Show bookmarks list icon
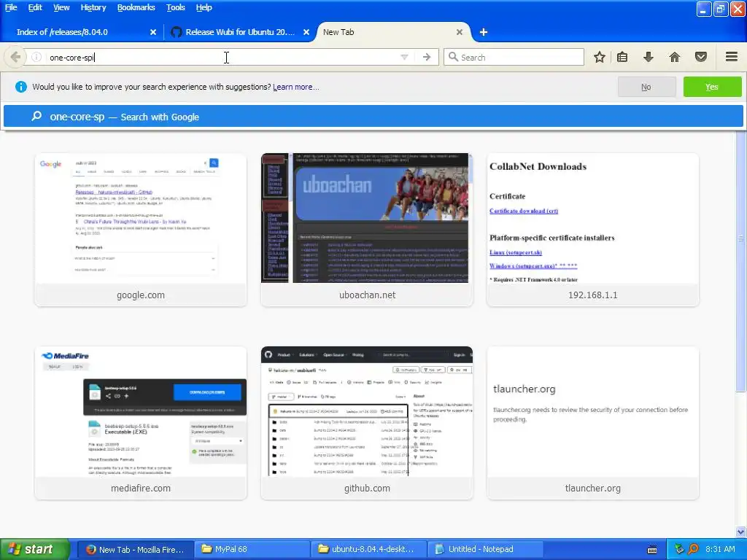 622,57
